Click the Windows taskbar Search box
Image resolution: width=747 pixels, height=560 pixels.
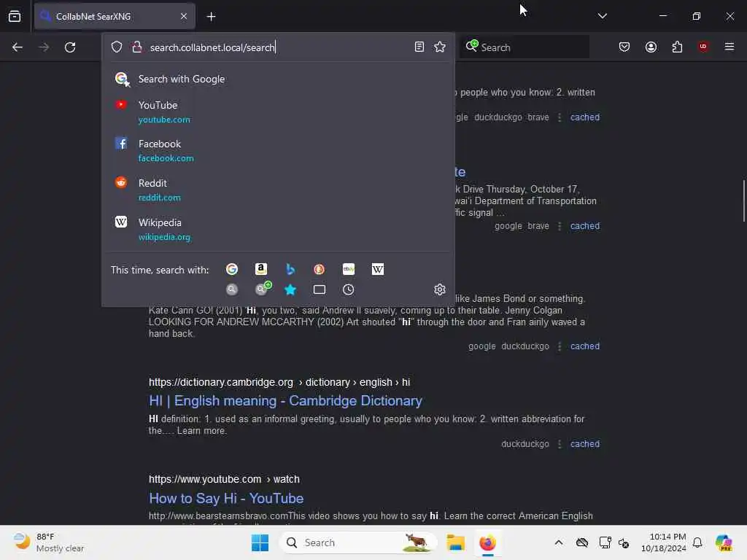(357, 542)
